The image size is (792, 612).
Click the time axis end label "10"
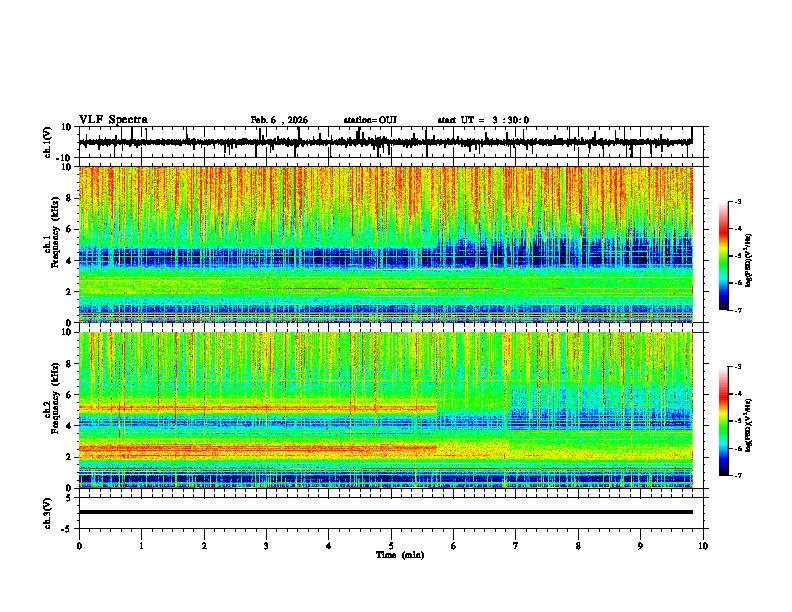(x=703, y=546)
